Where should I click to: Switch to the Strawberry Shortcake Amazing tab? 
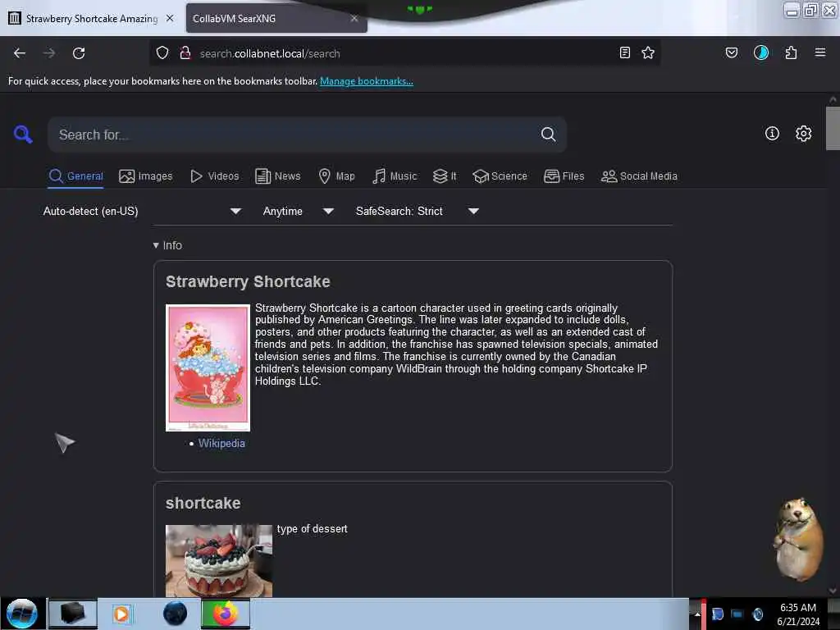click(91, 18)
